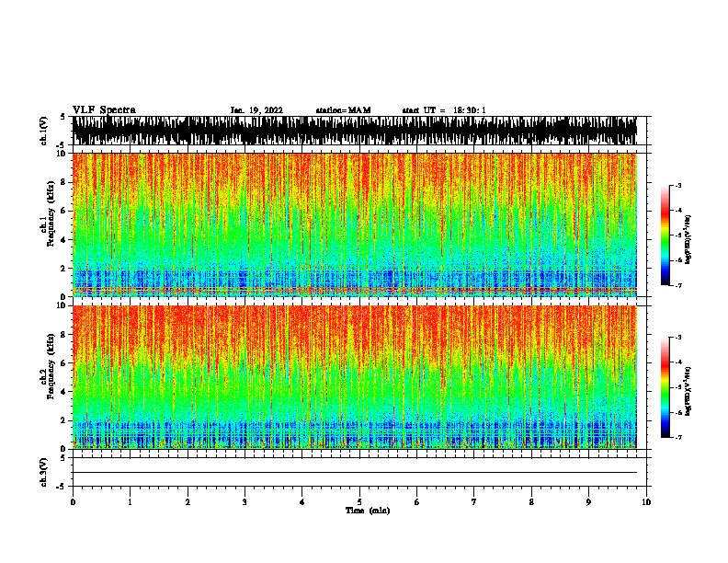Click the "6" tick on the time axis
Screen dimensions: 728x563
[x=417, y=502]
